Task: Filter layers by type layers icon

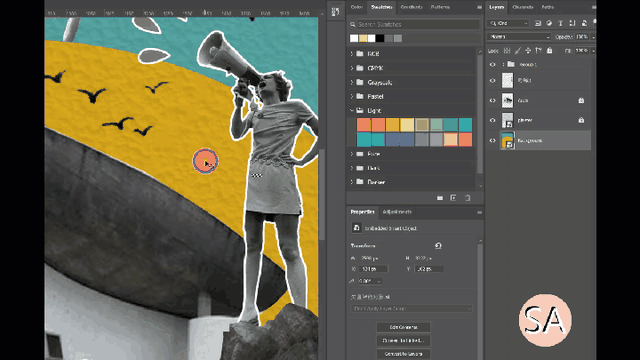Action: pos(560,23)
